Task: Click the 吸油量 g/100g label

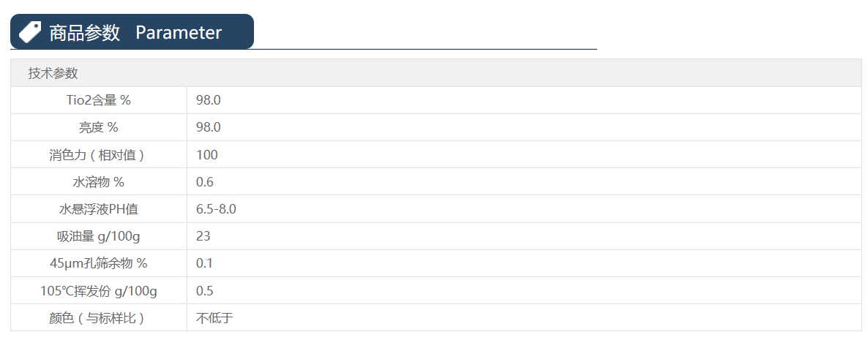Action: (99, 236)
